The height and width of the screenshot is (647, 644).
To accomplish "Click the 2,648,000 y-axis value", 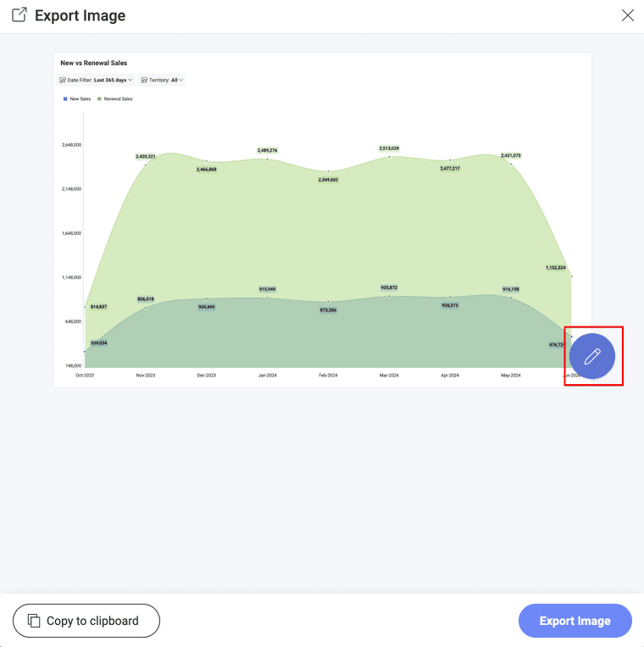I will click(72, 145).
